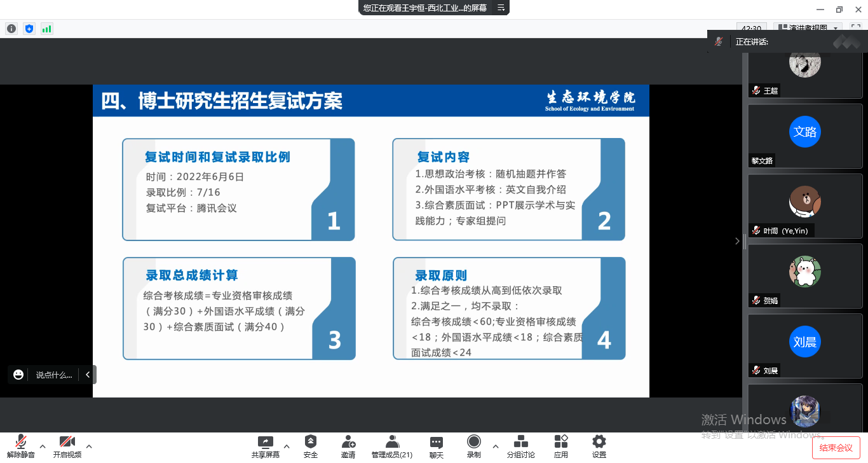868x463 pixels.
Task: Open the 应用 (Apps) panel
Action: click(x=560, y=445)
